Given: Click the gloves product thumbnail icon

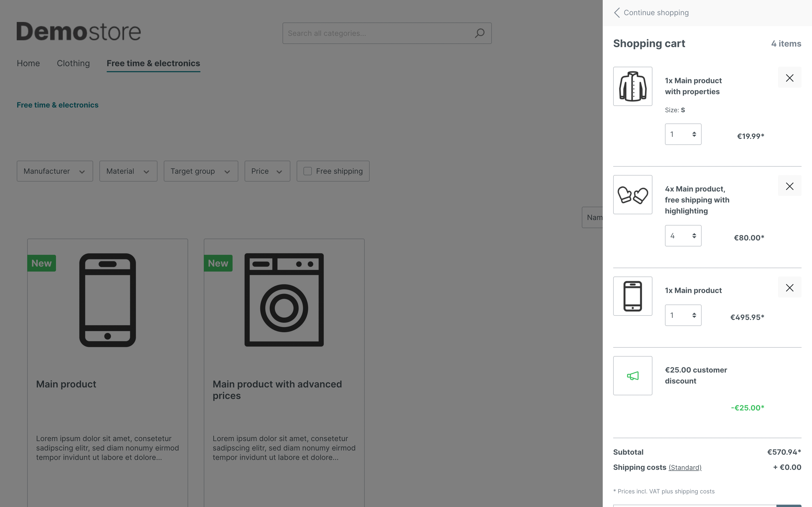Looking at the screenshot, I should click(x=632, y=194).
